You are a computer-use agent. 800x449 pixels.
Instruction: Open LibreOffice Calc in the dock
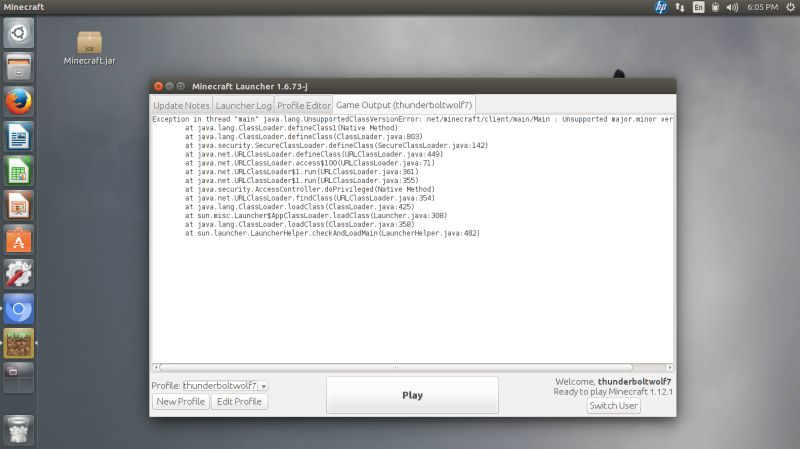(19, 170)
